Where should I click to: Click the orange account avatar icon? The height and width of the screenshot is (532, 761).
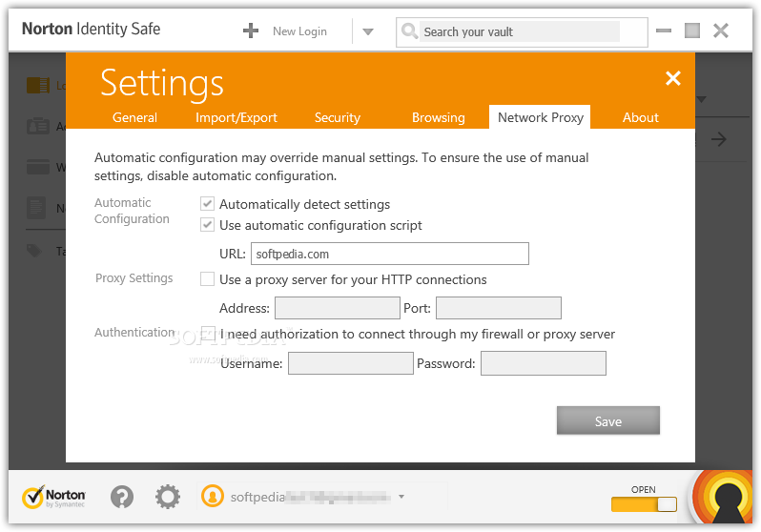(x=213, y=497)
